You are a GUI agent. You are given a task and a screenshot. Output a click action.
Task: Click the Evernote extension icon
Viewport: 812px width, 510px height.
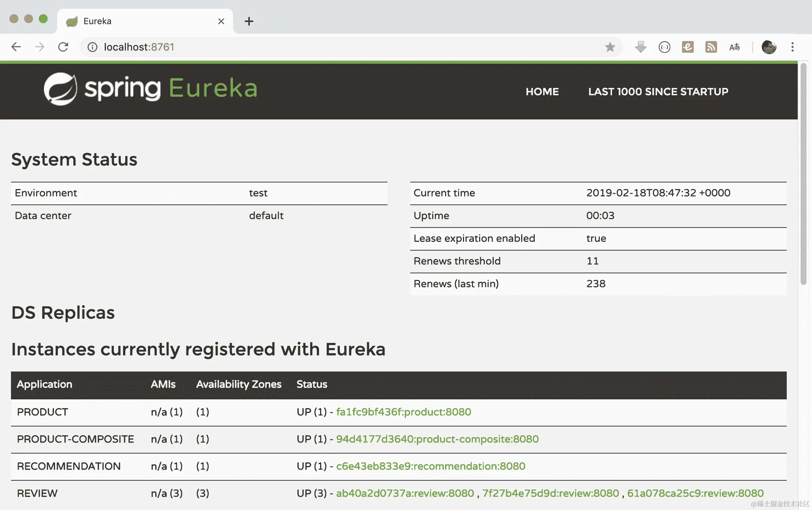[687, 47]
